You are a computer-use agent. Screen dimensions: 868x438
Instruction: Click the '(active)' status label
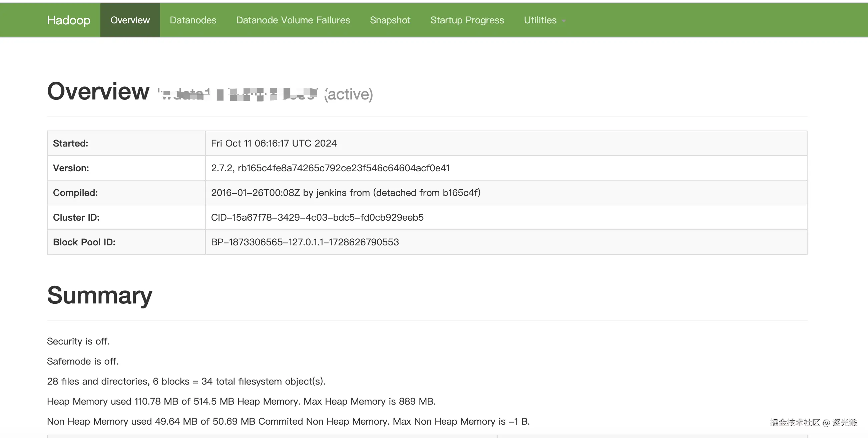349,94
